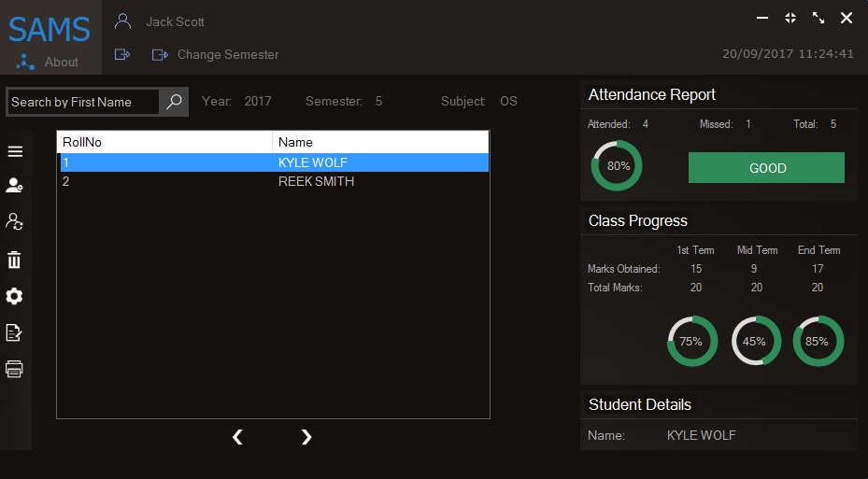Image resolution: width=868 pixels, height=479 pixels.
Task: Click the GOOD attendance status button
Action: (767, 167)
